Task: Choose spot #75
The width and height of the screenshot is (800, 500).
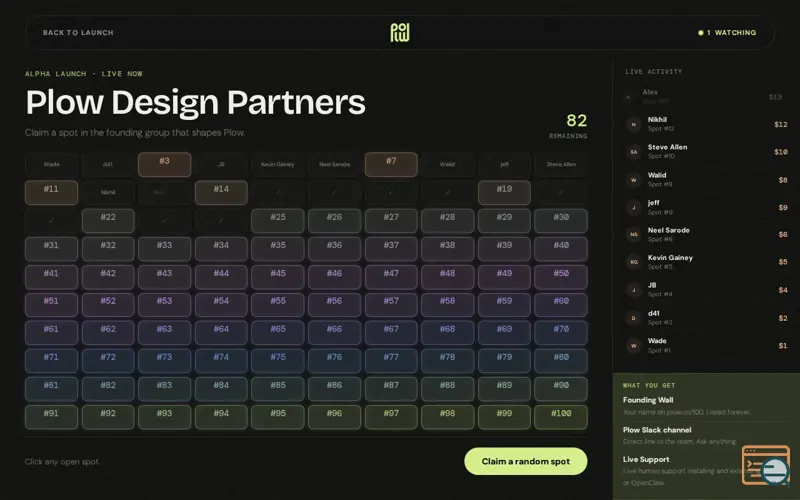Action: [278, 361]
